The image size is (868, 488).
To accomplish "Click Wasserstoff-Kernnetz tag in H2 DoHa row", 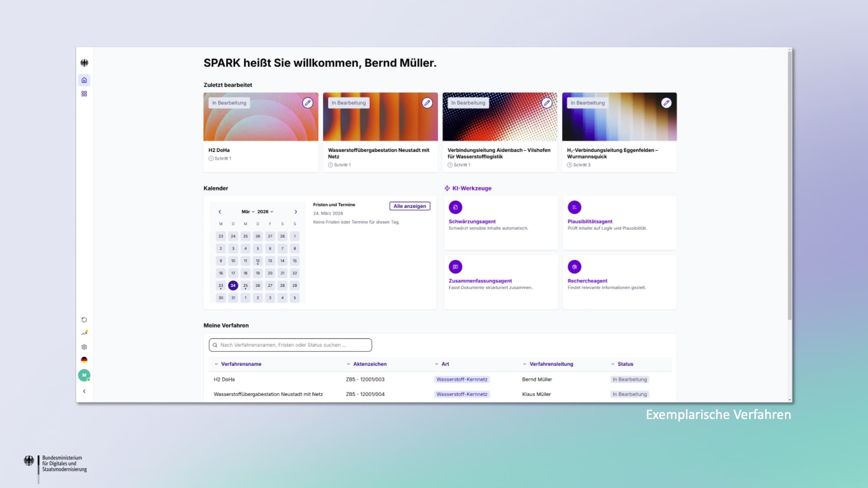I will (x=462, y=380).
